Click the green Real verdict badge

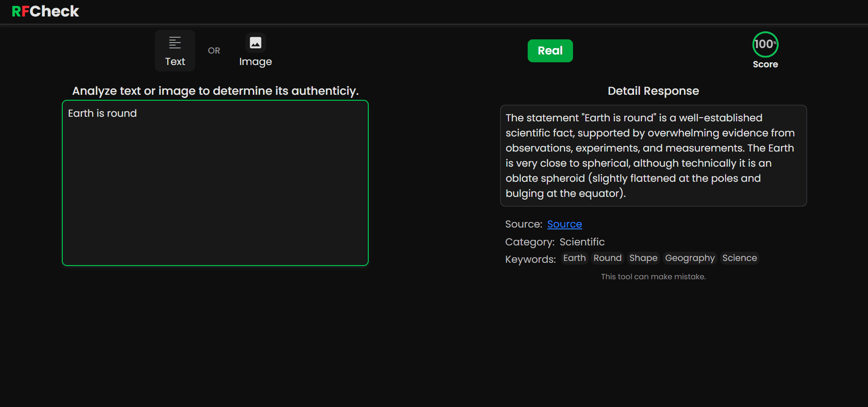[550, 51]
